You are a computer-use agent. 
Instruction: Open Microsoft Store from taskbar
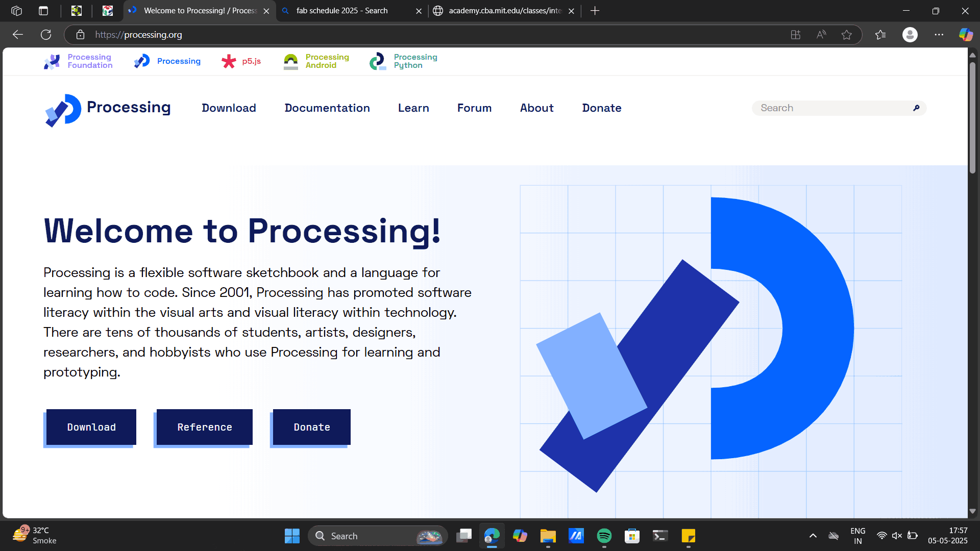pos(632,536)
